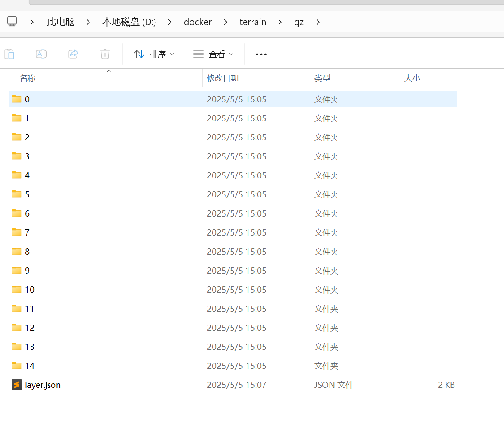
Task: Click the 大小 column header
Action: [x=412, y=78]
